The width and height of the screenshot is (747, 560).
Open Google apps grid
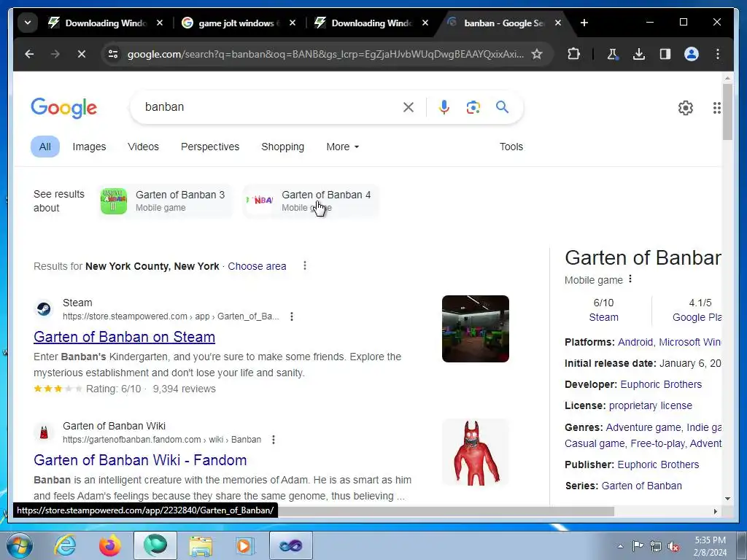click(716, 108)
